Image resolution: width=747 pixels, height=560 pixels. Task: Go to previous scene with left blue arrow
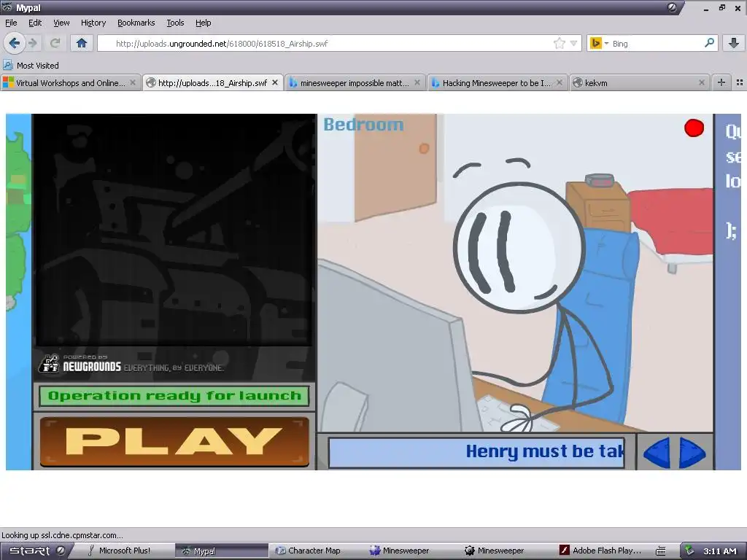pos(657,452)
